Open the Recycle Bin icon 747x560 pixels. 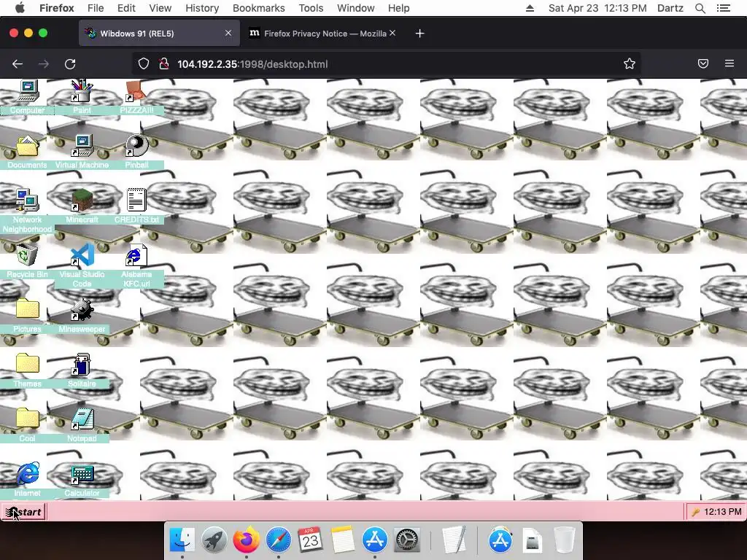coord(28,255)
